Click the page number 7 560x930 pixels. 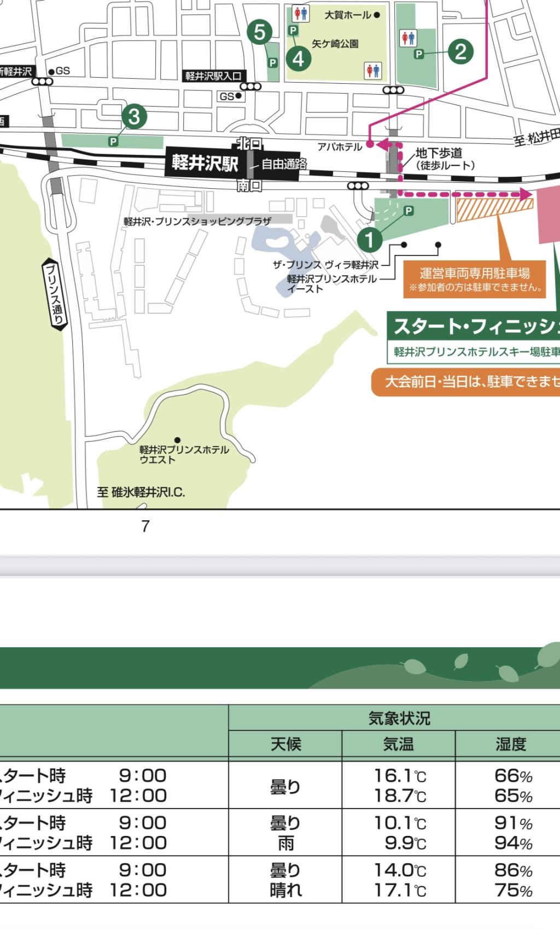[x=145, y=526]
